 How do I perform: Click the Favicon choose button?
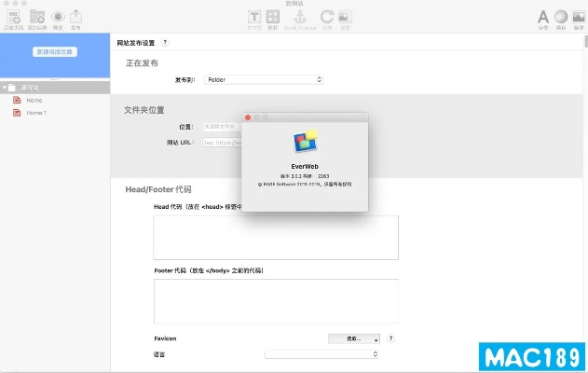click(x=354, y=338)
